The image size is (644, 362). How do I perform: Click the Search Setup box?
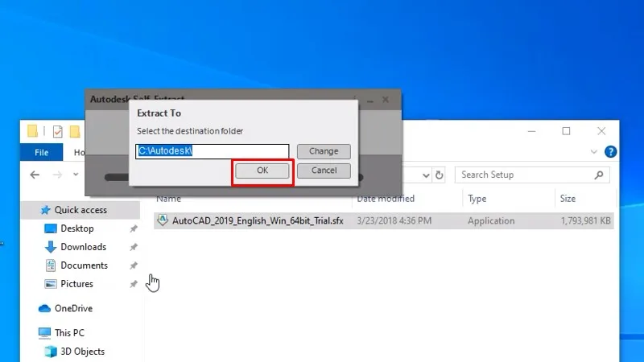tap(523, 175)
